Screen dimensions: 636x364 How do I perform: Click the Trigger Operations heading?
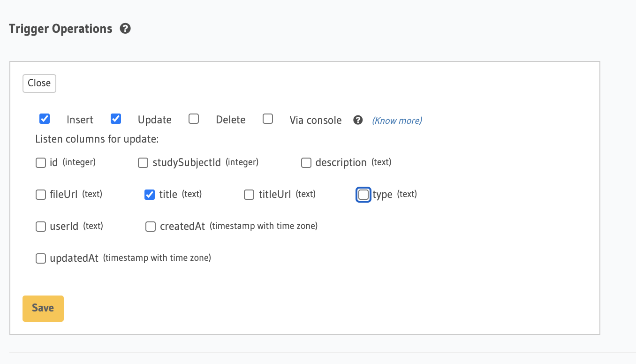point(61,29)
